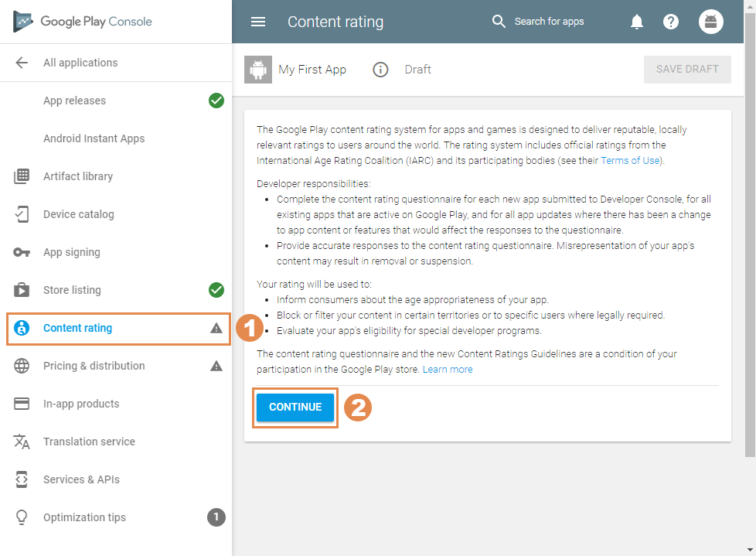Click the warning triangle beside Pricing & distribution
This screenshot has height=556, width=756.
(216, 366)
